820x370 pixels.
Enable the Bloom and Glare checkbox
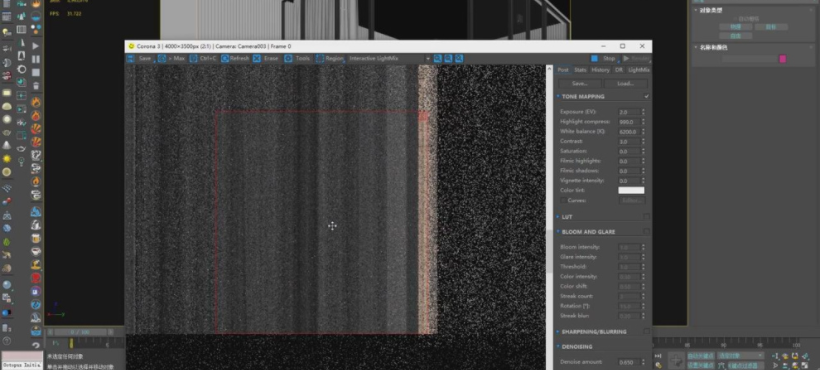tap(647, 232)
